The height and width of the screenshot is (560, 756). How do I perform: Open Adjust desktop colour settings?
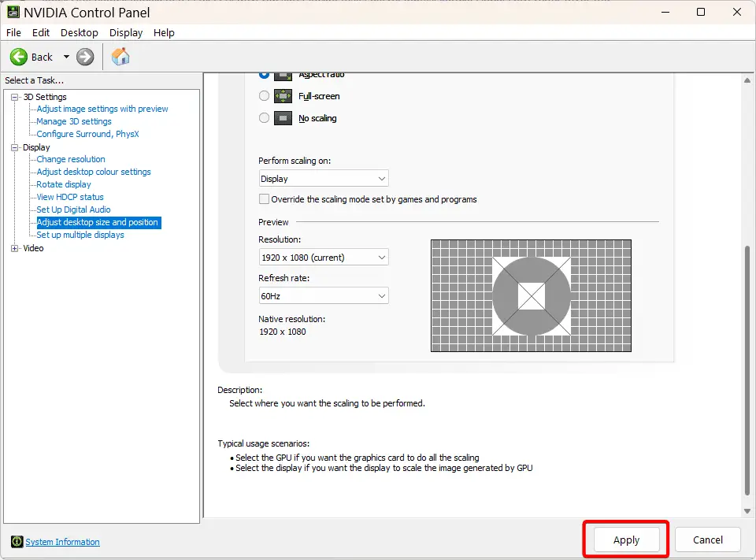94,172
